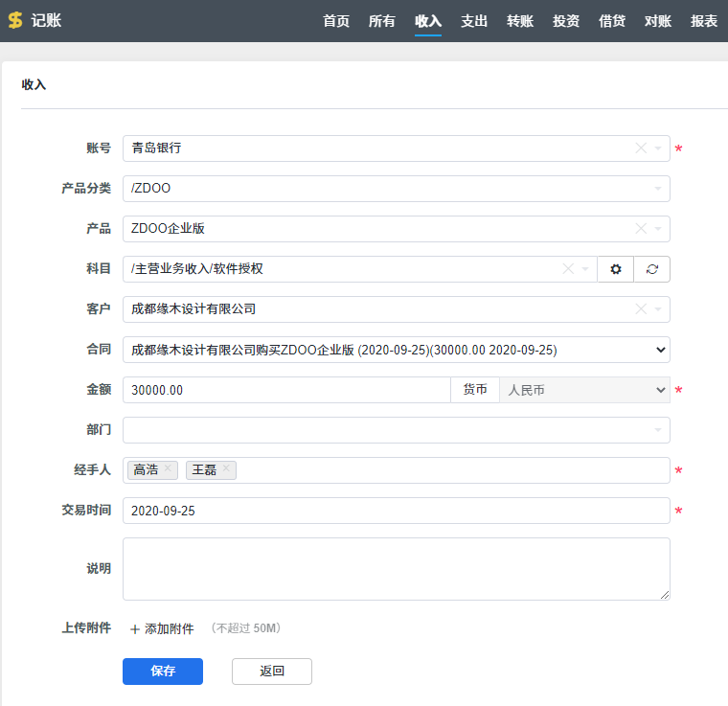Screen dimensions: 728x706
Task: Switch to the 报表 tab
Action: (x=704, y=21)
